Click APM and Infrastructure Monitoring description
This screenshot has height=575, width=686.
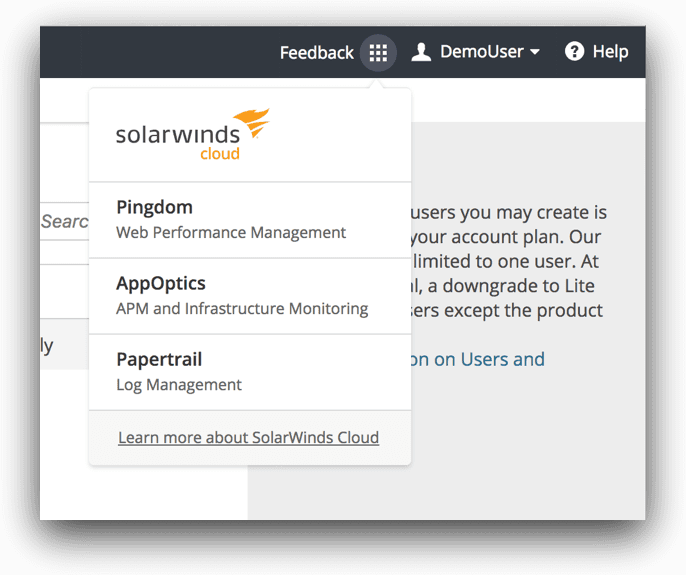[x=242, y=308]
